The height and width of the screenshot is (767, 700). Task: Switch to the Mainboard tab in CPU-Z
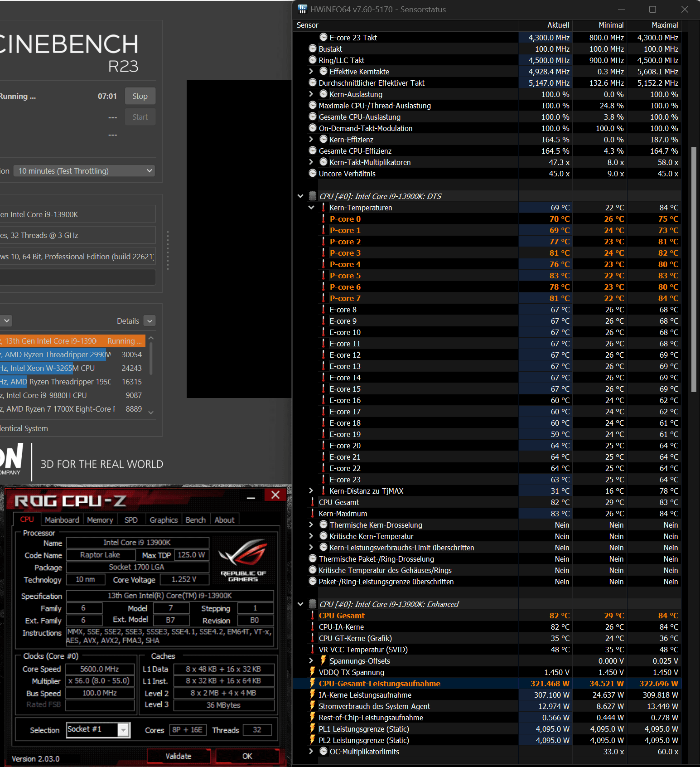[x=62, y=520]
